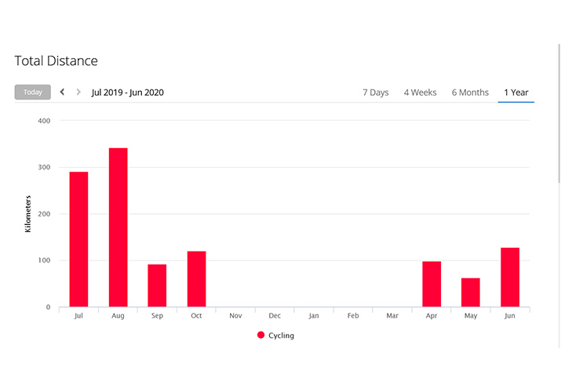The image size is (561, 392).
Task: Click the July cycling distance bar
Action: coord(78,239)
